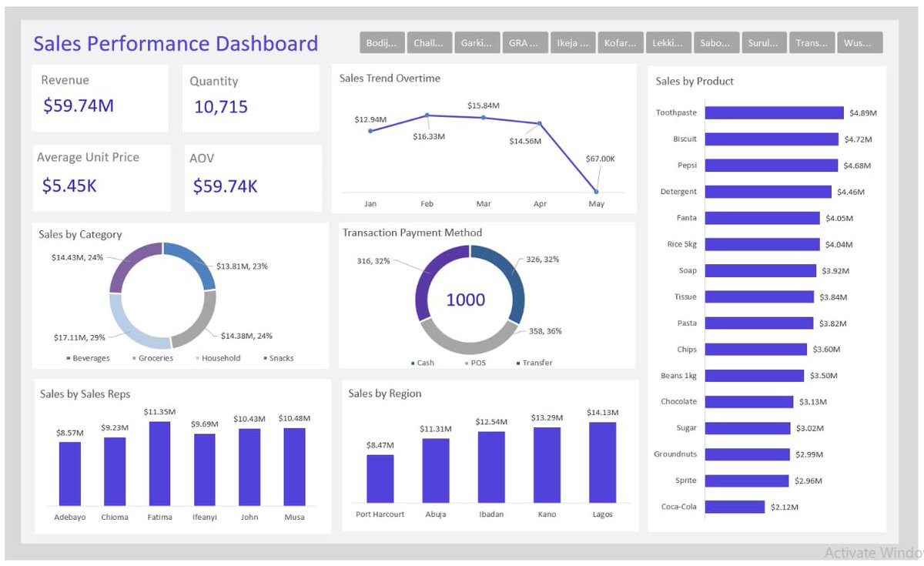Select the Ibadan region bar
This screenshot has width=924, height=566.
point(491,467)
